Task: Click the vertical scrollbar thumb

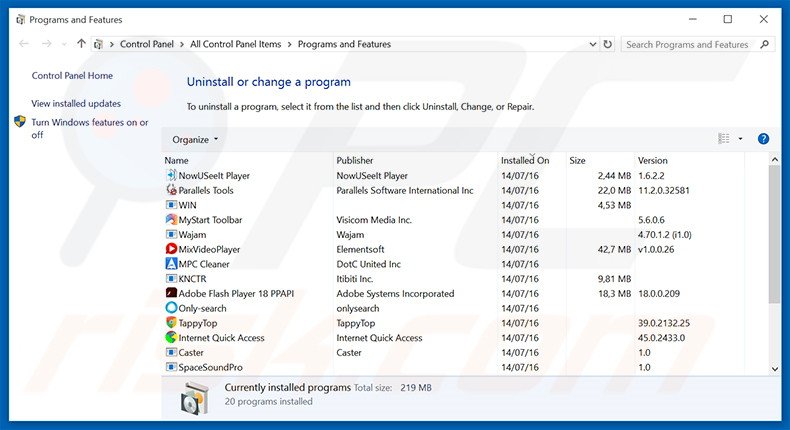Action: (x=775, y=234)
